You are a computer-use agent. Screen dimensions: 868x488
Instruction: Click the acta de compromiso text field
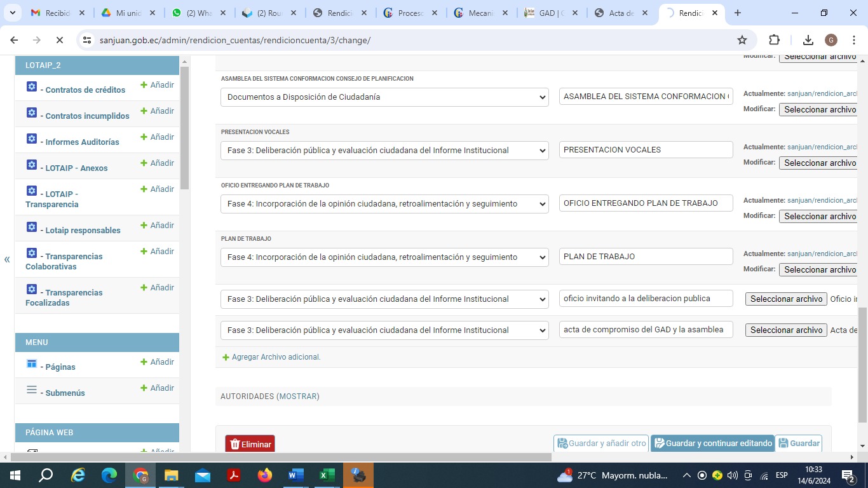click(x=646, y=330)
